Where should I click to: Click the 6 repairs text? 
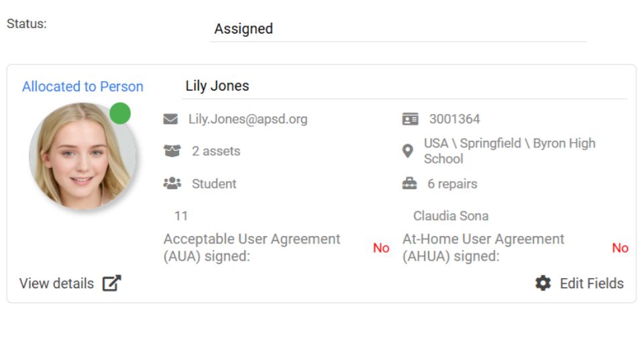[x=452, y=184]
